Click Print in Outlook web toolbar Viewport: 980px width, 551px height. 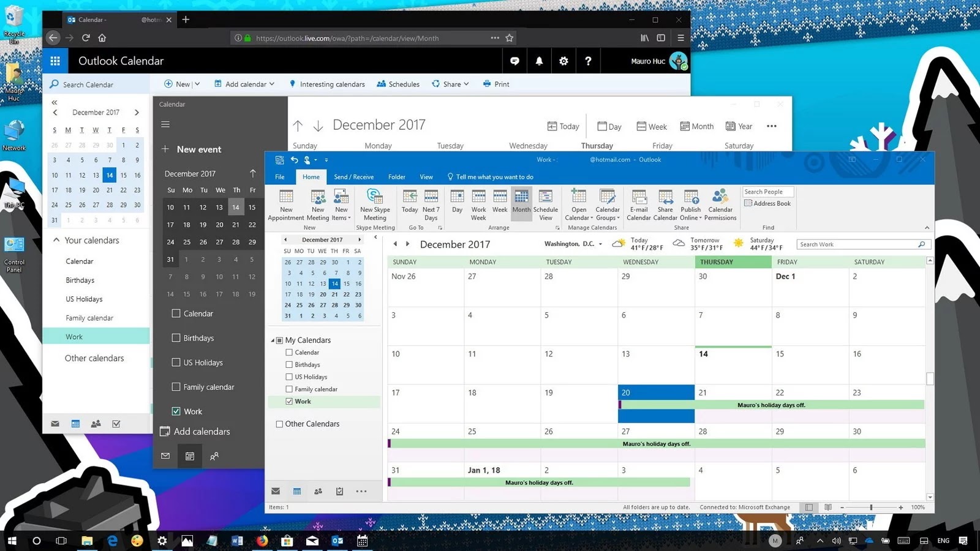(496, 84)
